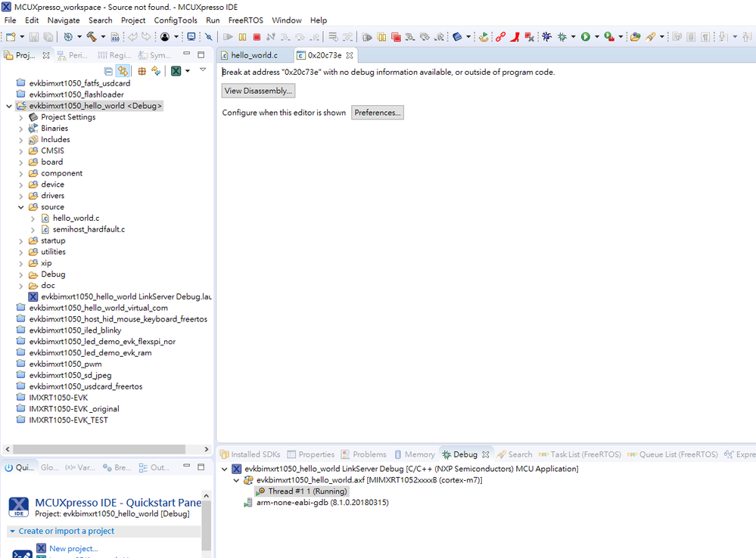Open the Registers view tab

[x=114, y=55]
